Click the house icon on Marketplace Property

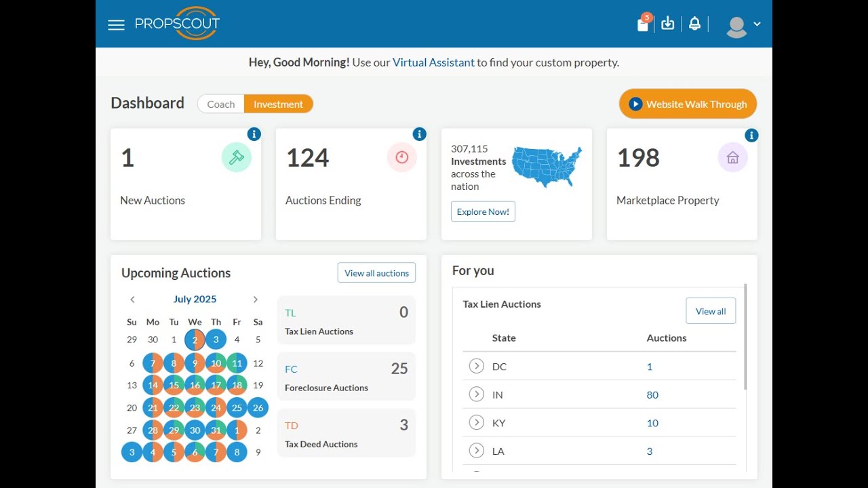coord(732,158)
